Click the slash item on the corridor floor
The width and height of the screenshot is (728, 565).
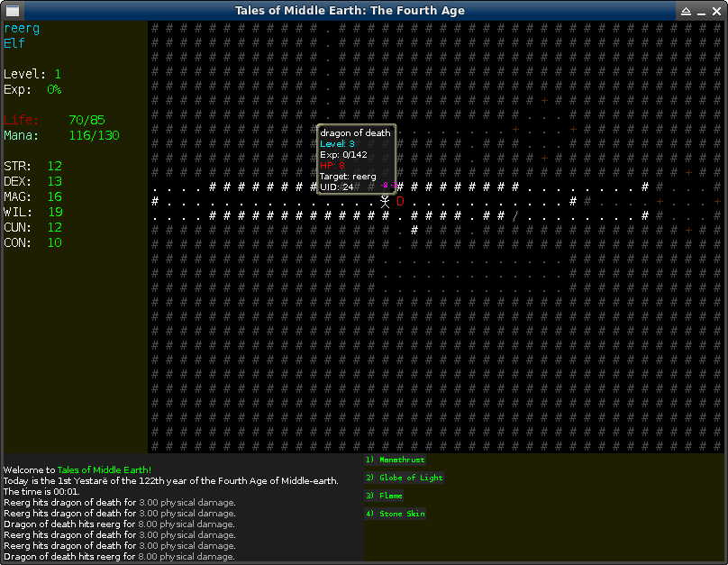(x=514, y=216)
